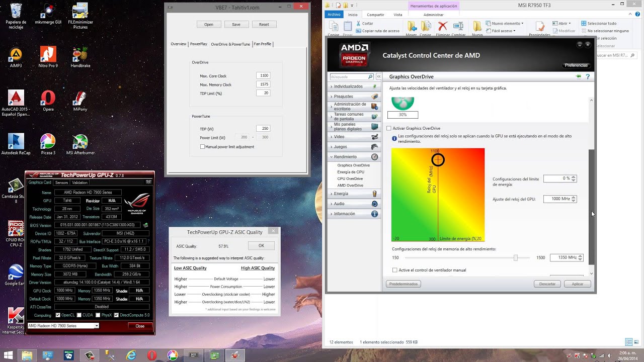Expand Individualizados in Catalyst sidebar

tap(354, 86)
